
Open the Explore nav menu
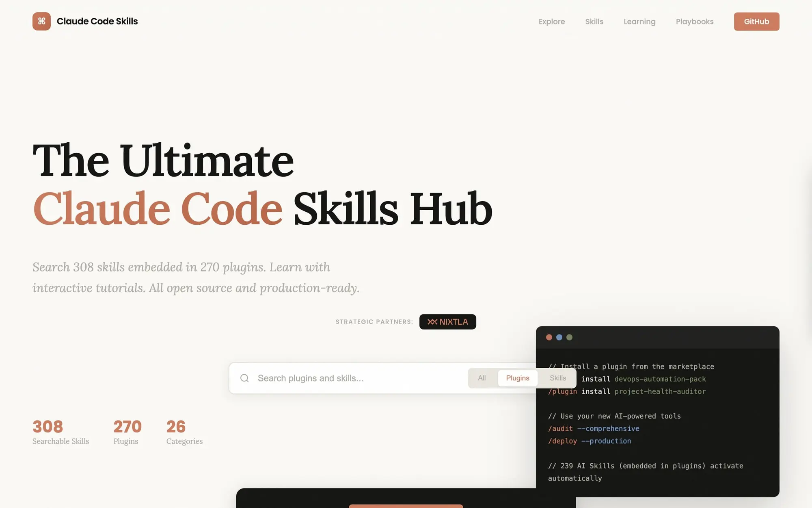(551, 22)
